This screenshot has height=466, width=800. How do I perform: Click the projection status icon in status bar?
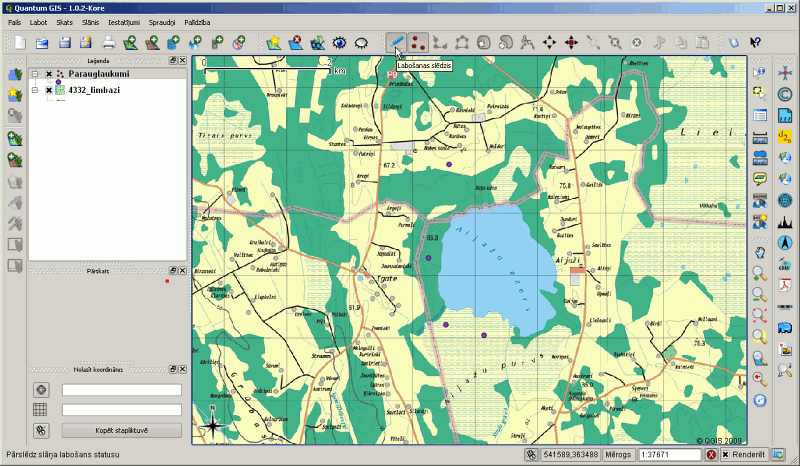[778, 454]
